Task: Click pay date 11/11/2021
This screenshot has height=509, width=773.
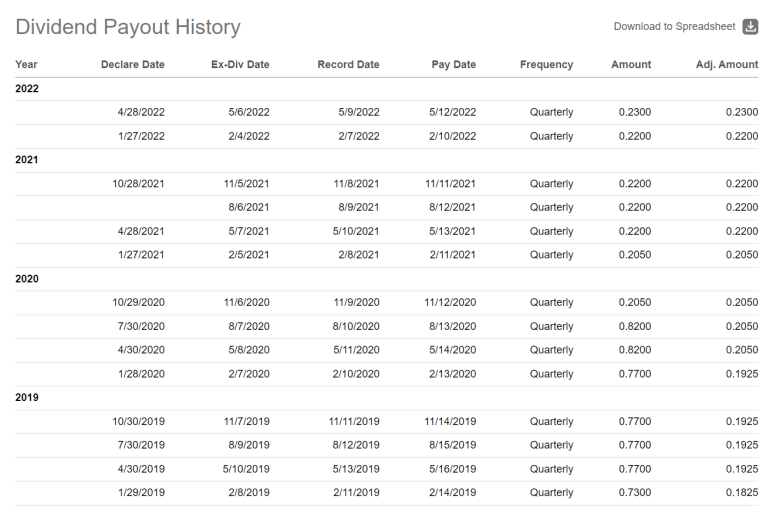Action: 451,184
